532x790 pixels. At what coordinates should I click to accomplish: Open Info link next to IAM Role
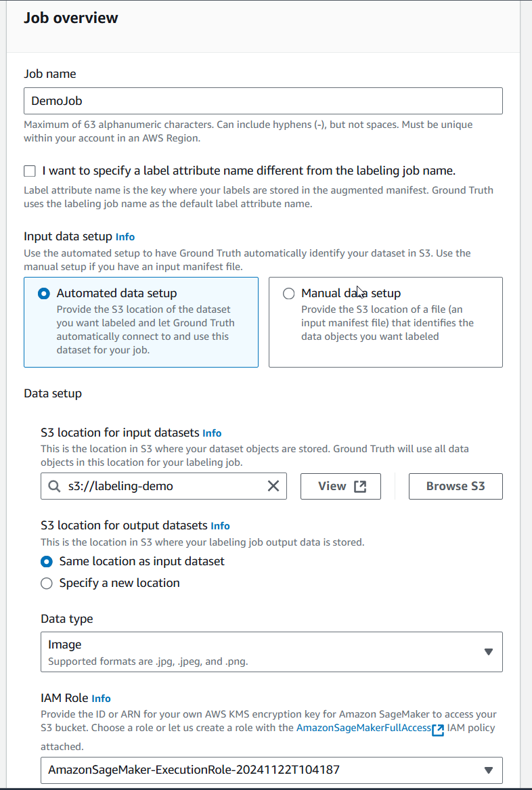point(101,699)
